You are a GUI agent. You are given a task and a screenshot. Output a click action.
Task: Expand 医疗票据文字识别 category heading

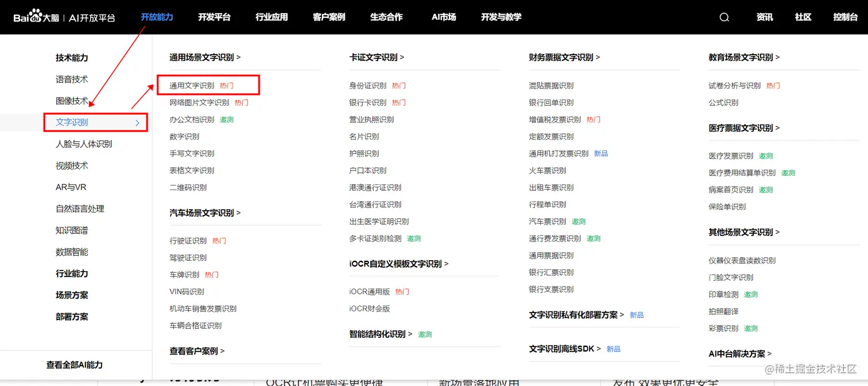pyautogui.click(x=744, y=128)
